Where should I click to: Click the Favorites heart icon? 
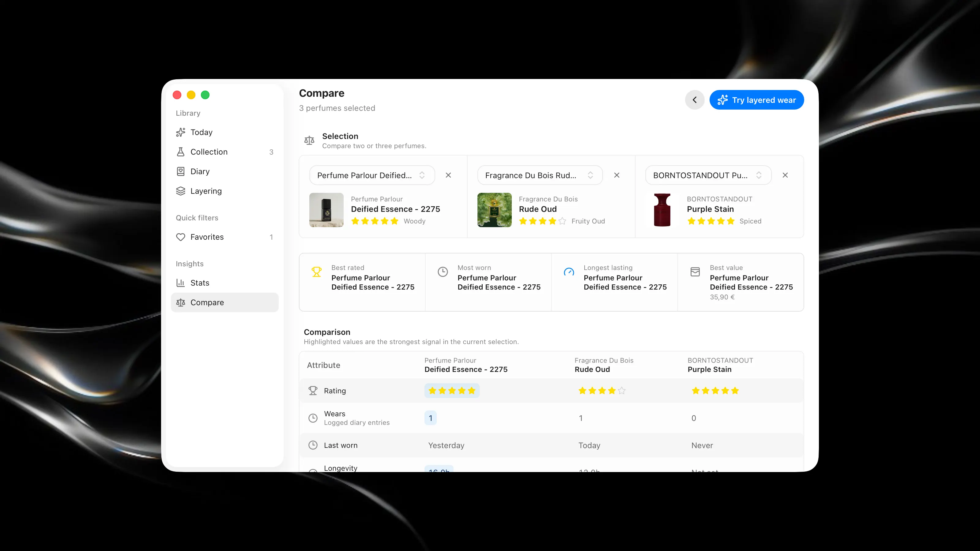[181, 237]
